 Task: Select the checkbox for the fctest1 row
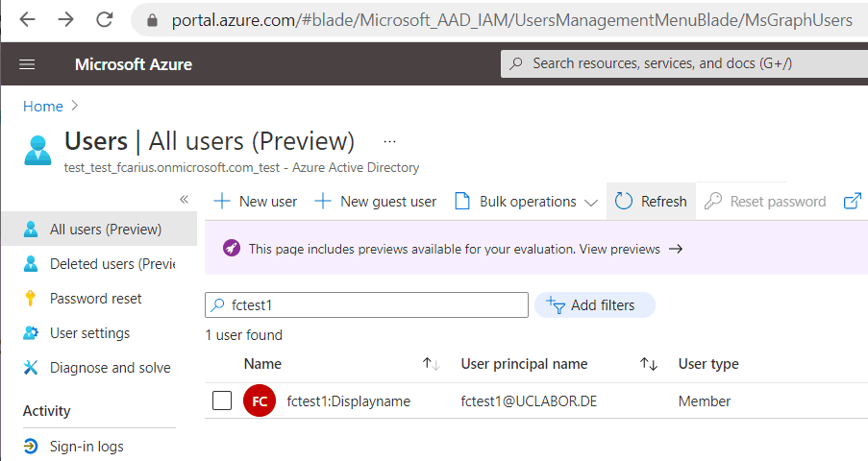tap(222, 400)
